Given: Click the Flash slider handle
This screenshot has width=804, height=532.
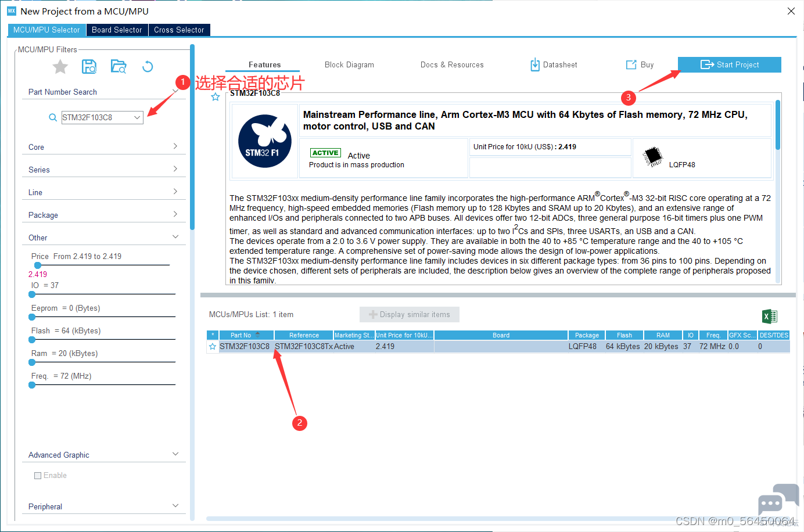Looking at the screenshot, I should [32, 340].
